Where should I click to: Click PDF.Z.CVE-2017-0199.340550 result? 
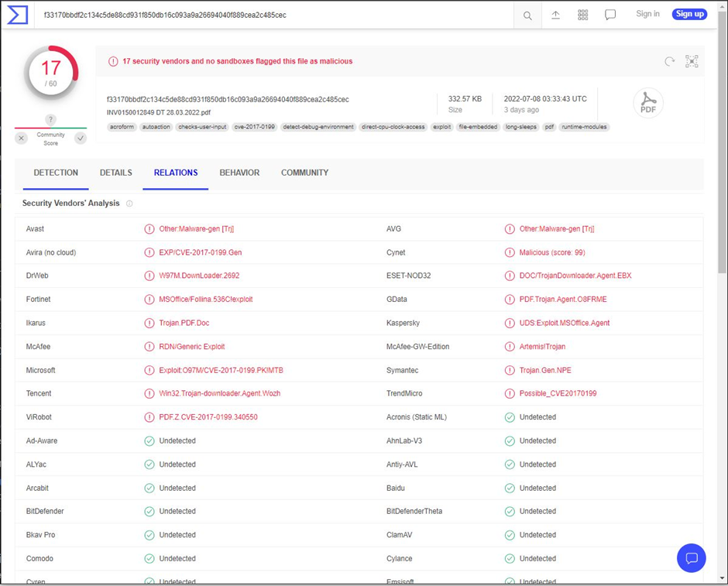click(x=208, y=417)
